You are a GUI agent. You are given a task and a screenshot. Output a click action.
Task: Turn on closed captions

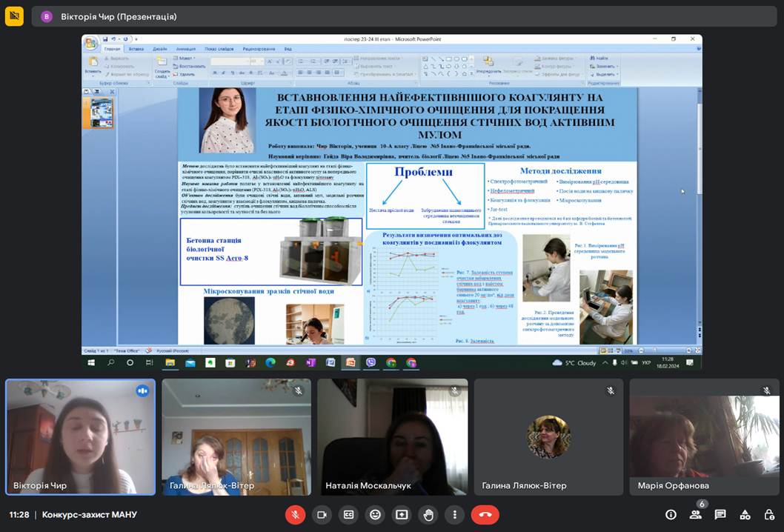348,514
